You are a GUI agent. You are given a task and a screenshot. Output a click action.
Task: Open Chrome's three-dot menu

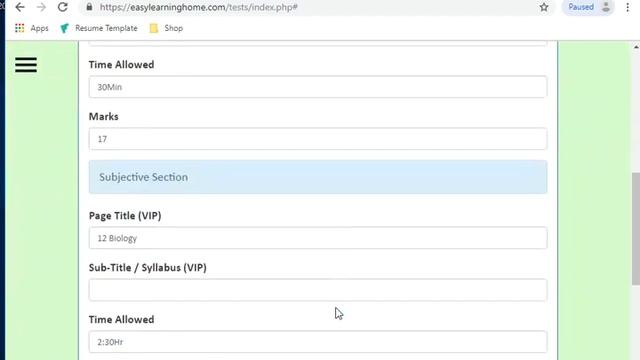pyautogui.click(x=627, y=7)
